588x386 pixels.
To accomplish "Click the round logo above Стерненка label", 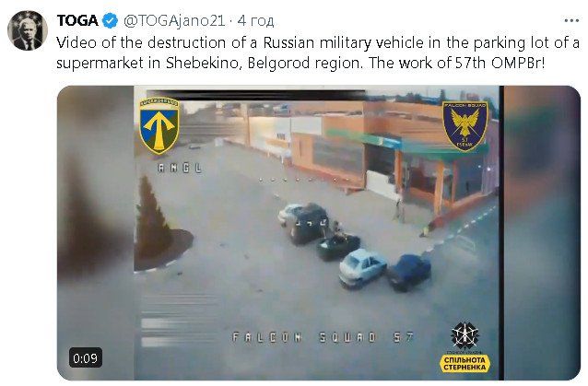I will tap(465, 335).
